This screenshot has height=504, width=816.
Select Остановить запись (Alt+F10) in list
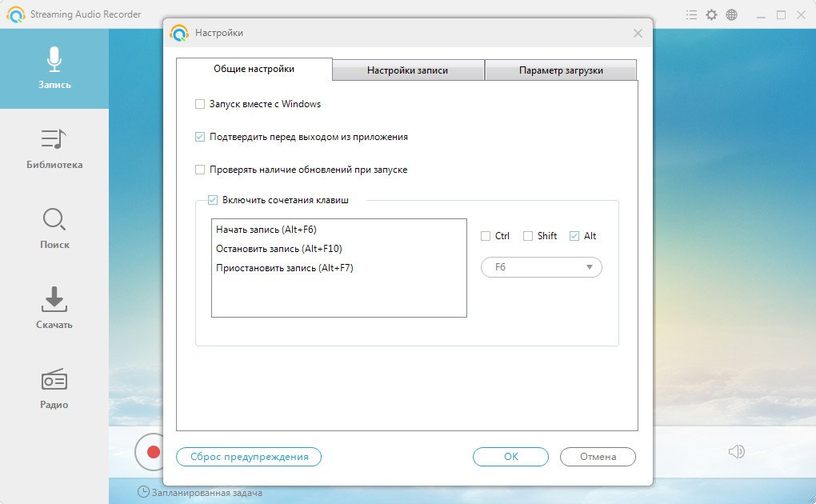pyautogui.click(x=278, y=249)
